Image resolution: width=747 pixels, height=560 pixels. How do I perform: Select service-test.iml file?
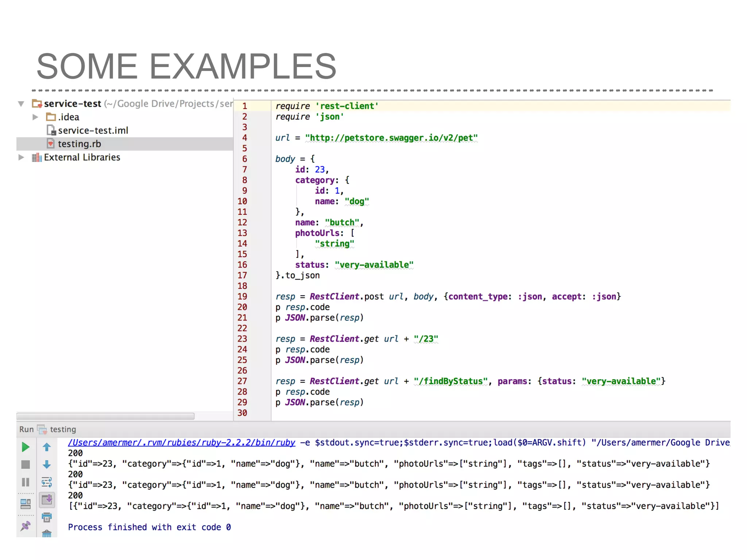coord(93,131)
